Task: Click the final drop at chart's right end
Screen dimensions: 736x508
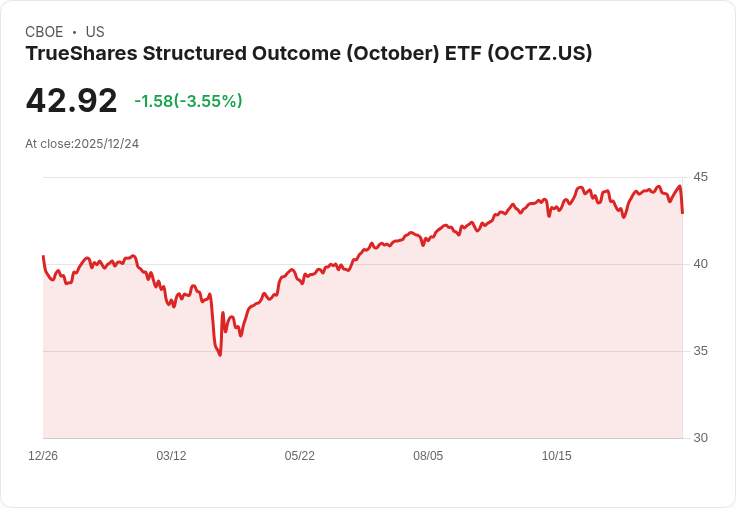Action: coord(682,201)
